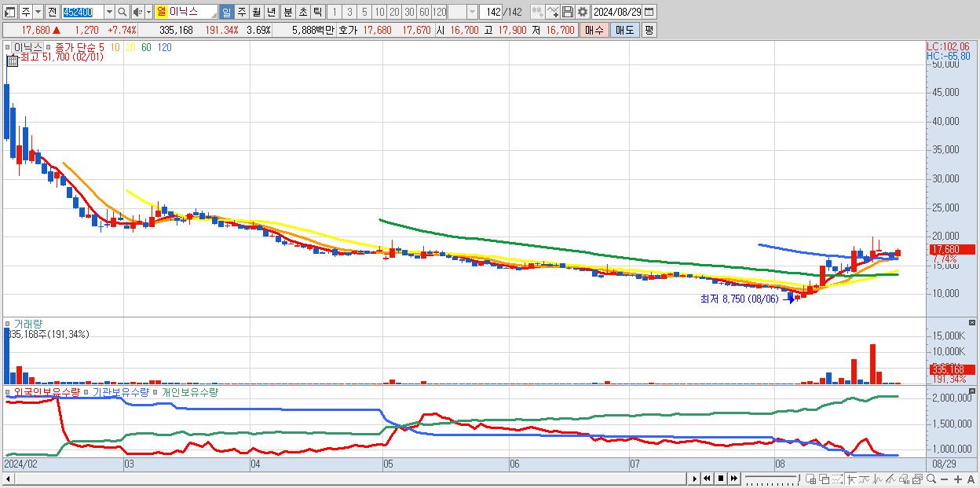
Task: Click the chart-in-window icon at bottom right
Action: 917,479
